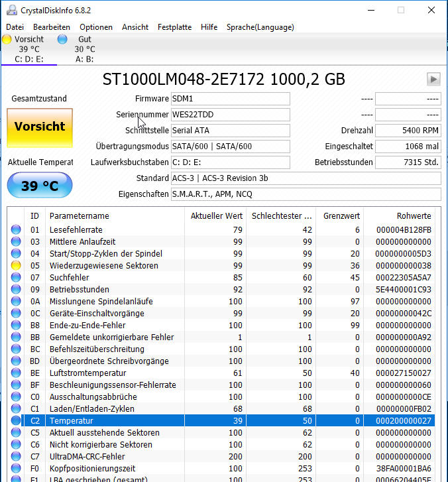
Task: Click the yellow status dot for Wiederzugewiesene Sektoren
Action: tap(16, 265)
